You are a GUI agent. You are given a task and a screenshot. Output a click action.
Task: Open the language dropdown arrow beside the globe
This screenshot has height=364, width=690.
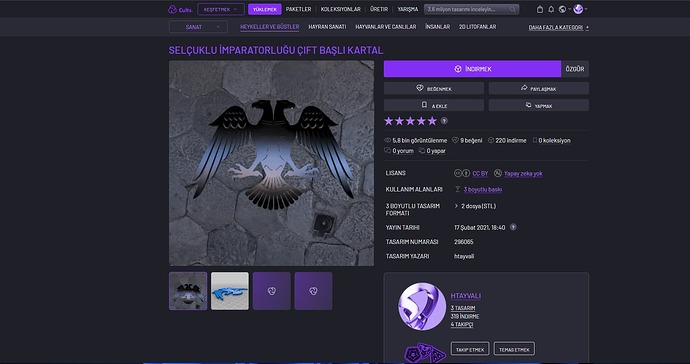[569, 9]
